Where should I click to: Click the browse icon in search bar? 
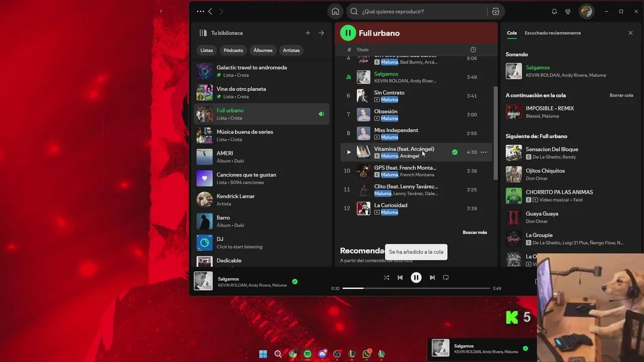coord(496,12)
